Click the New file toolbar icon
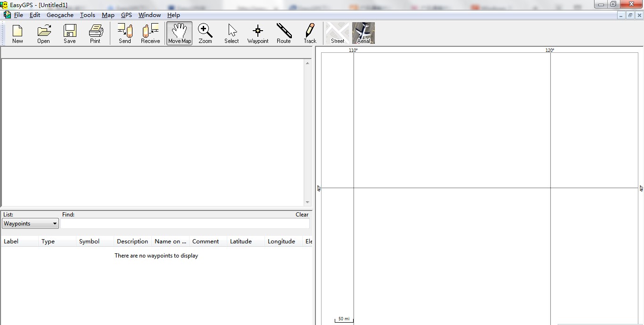 click(17, 33)
